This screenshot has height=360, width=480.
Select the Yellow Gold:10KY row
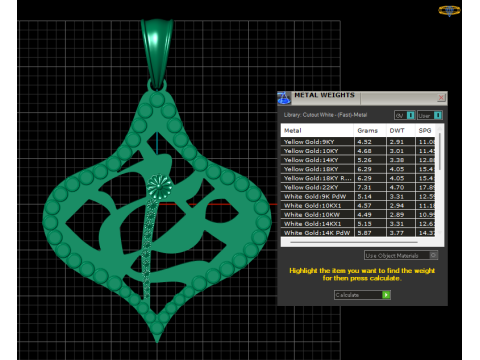coord(358,151)
